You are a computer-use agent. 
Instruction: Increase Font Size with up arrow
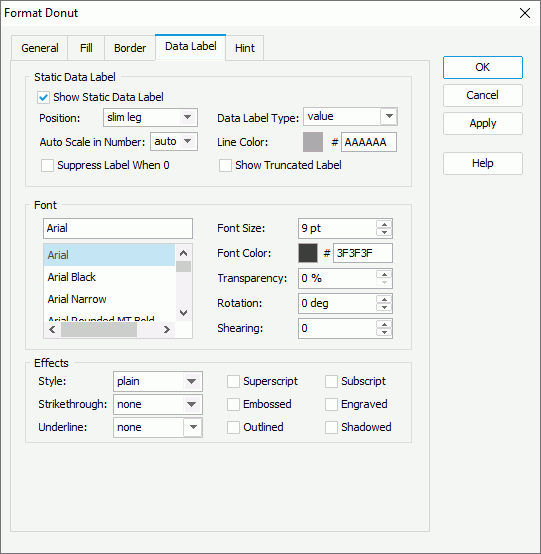[384, 224]
